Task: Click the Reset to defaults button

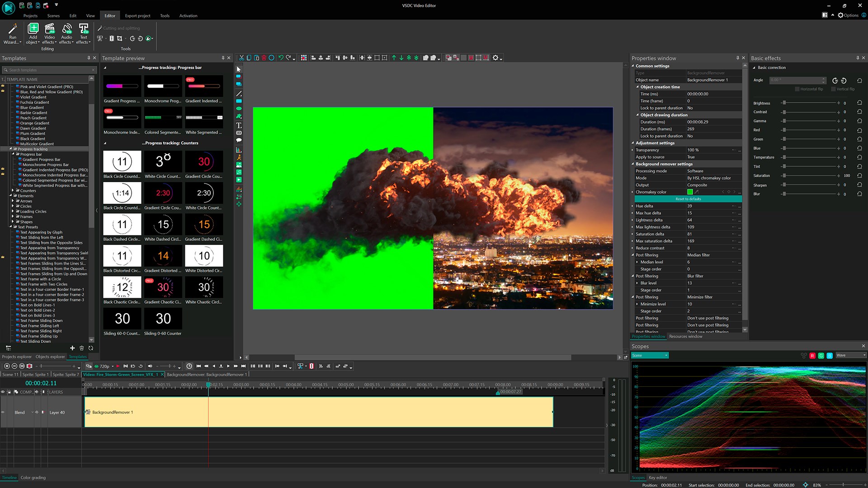Action: pyautogui.click(x=688, y=199)
